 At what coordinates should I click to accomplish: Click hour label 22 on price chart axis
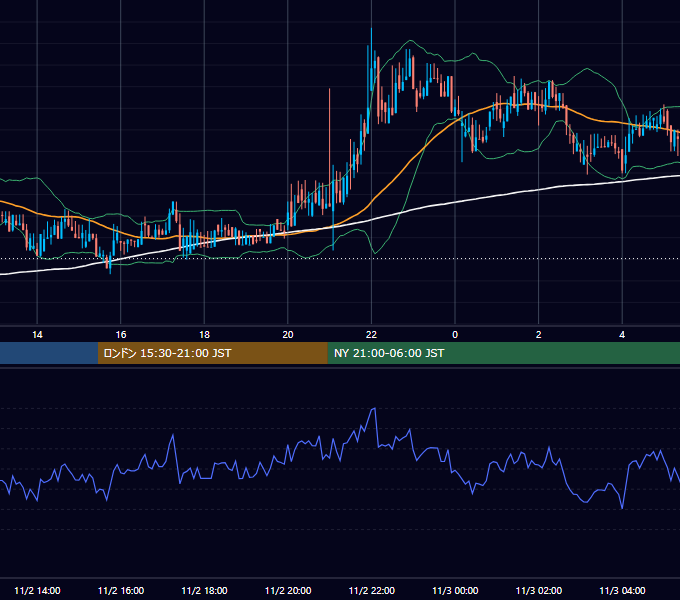371,335
